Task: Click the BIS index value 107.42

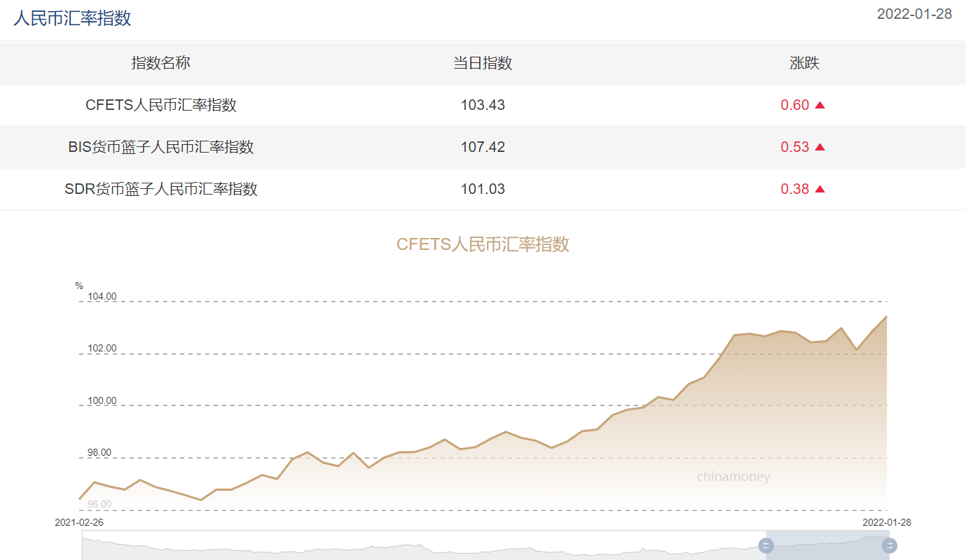Action: (x=483, y=147)
